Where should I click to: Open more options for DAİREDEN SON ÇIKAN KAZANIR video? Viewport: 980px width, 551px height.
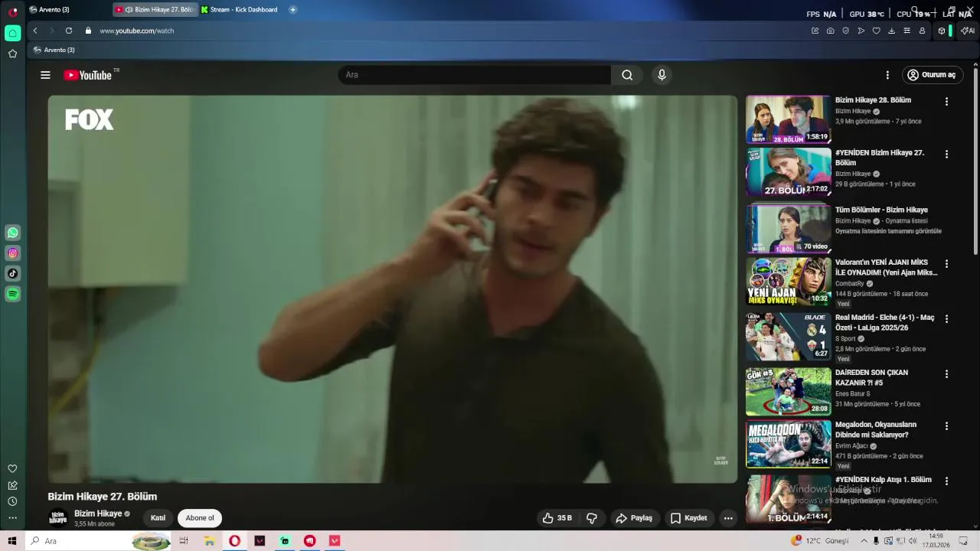[946, 374]
